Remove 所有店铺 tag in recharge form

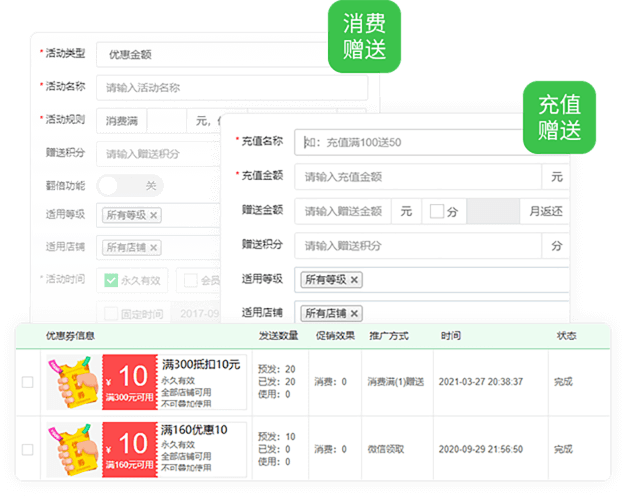tap(354, 314)
